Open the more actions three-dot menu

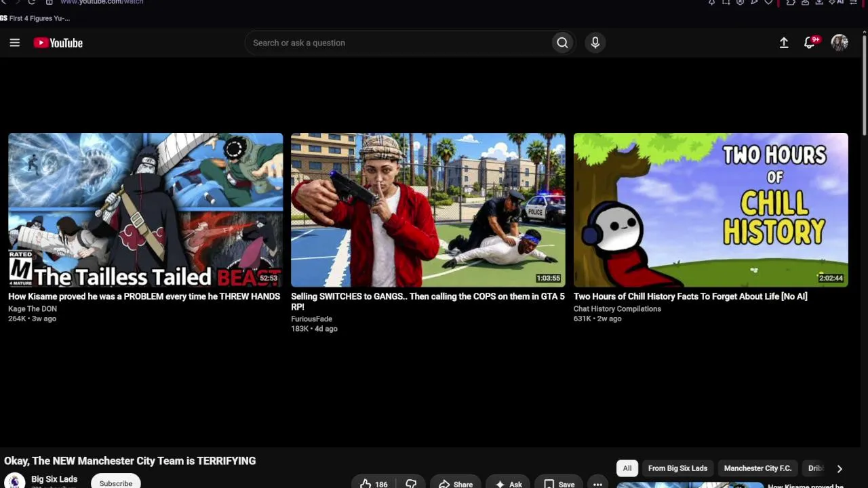(597, 483)
